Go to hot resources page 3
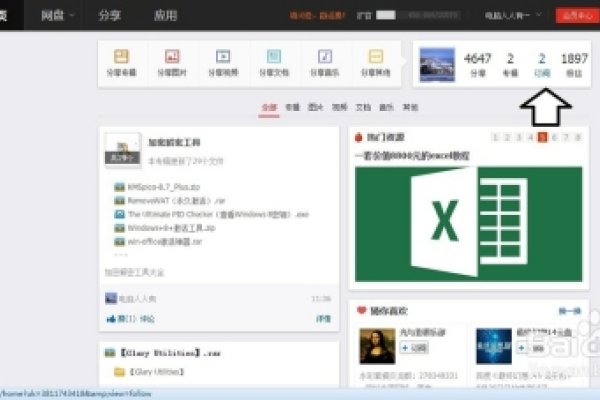 (519, 137)
